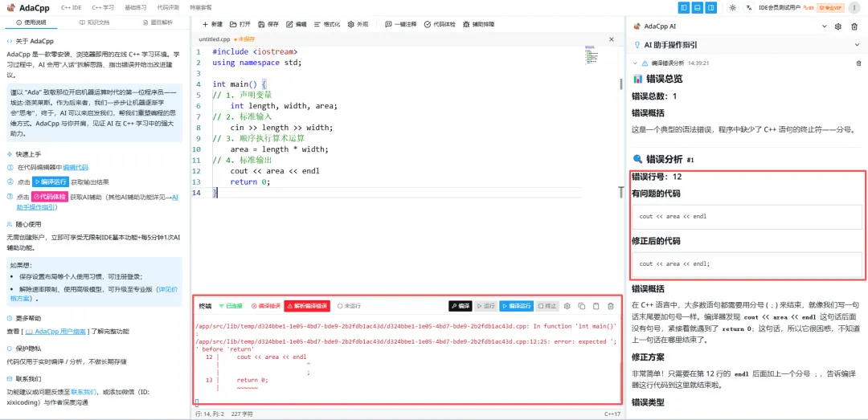The height and width of the screenshot is (420, 868).
Task: Switch theme with the sun icon
Action: pyautogui.click(x=733, y=8)
